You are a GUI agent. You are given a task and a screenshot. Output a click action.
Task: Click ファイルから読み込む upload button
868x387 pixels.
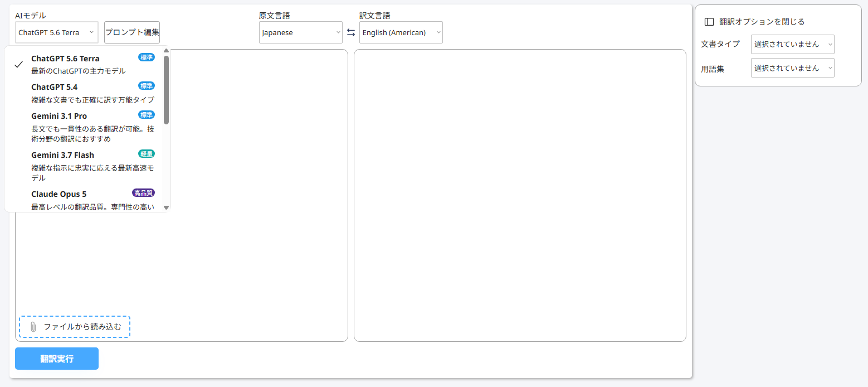pos(75,327)
